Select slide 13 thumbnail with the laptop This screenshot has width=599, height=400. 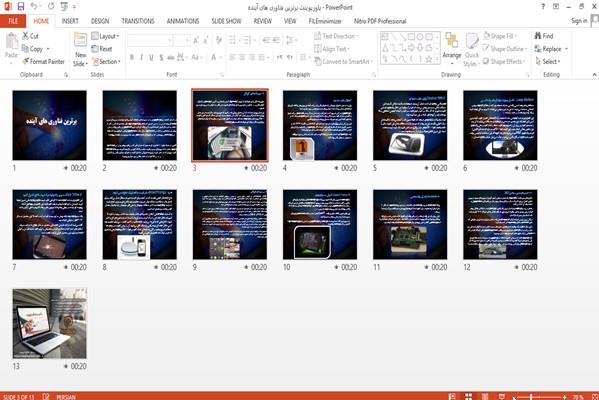pyautogui.click(x=50, y=323)
